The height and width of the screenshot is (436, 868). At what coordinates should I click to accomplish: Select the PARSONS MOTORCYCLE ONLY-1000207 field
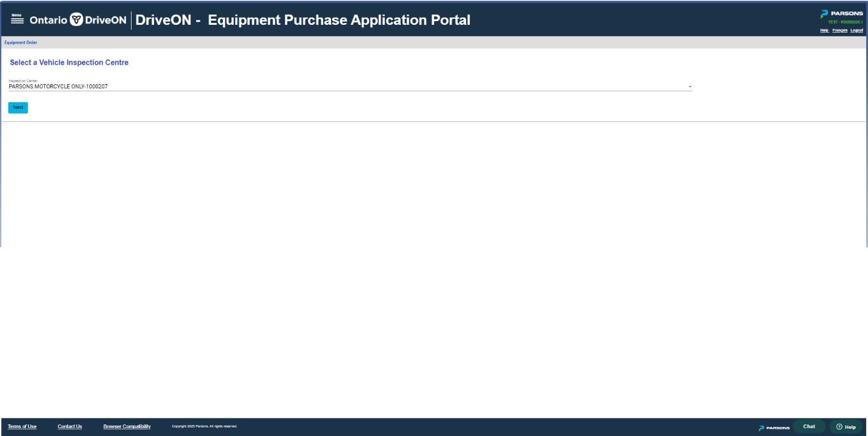click(350, 85)
